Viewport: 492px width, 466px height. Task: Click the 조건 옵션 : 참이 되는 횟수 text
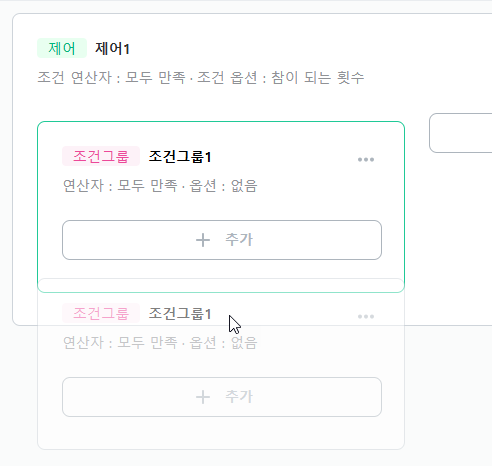[281, 78]
